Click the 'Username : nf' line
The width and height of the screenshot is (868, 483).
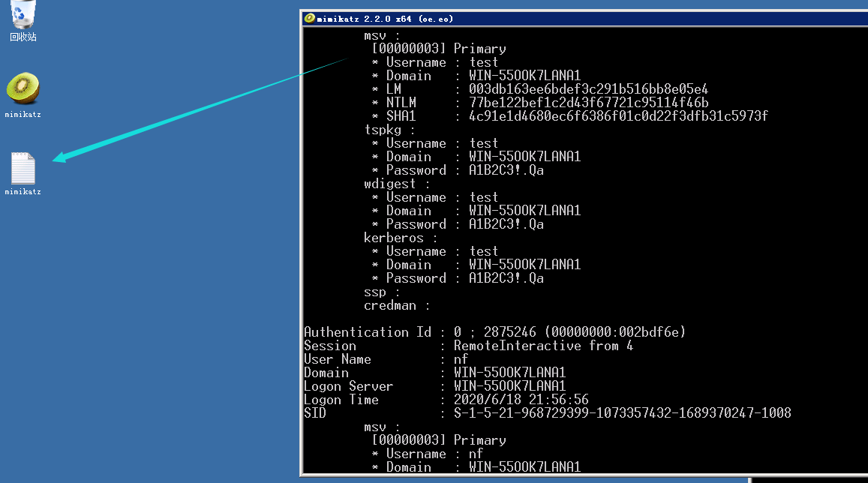tap(428, 454)
